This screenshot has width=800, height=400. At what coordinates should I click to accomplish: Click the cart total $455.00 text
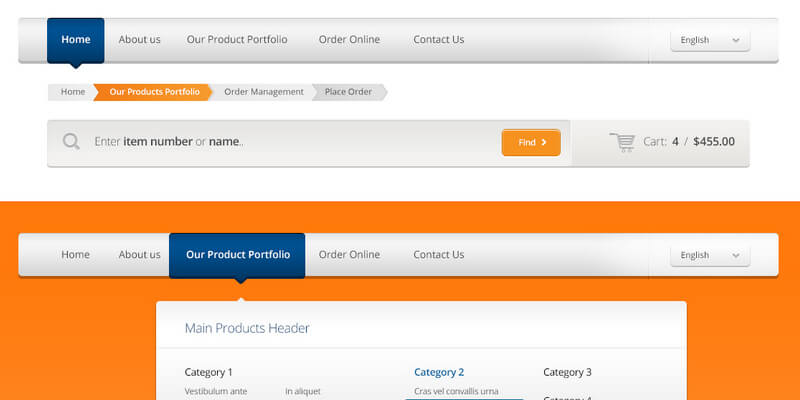point(714,142)
